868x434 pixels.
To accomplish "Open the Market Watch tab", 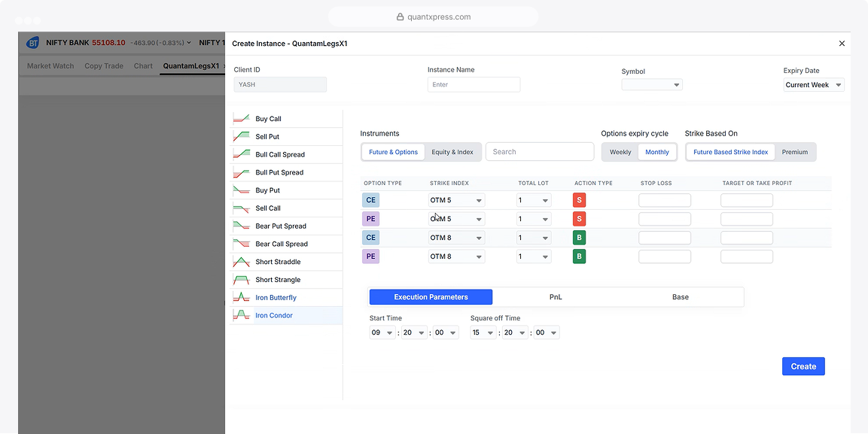I will click(50, 65).
